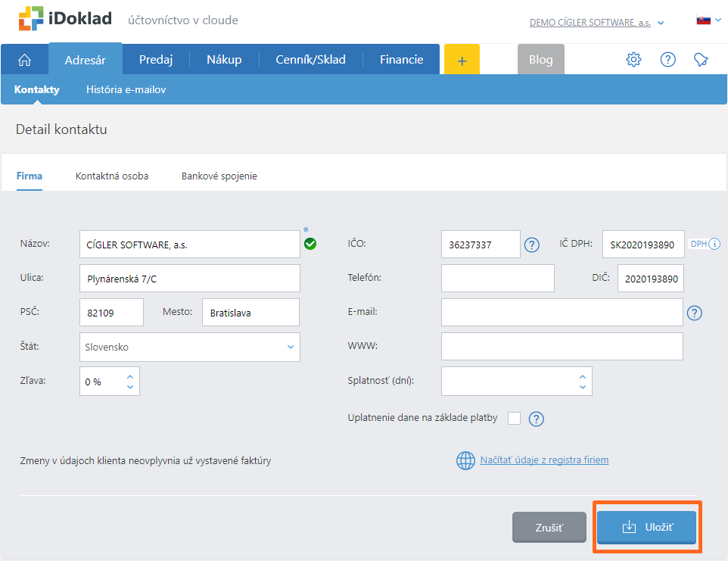Open the language flag selector
Screen dimensions: 728x561
[707, 20]
